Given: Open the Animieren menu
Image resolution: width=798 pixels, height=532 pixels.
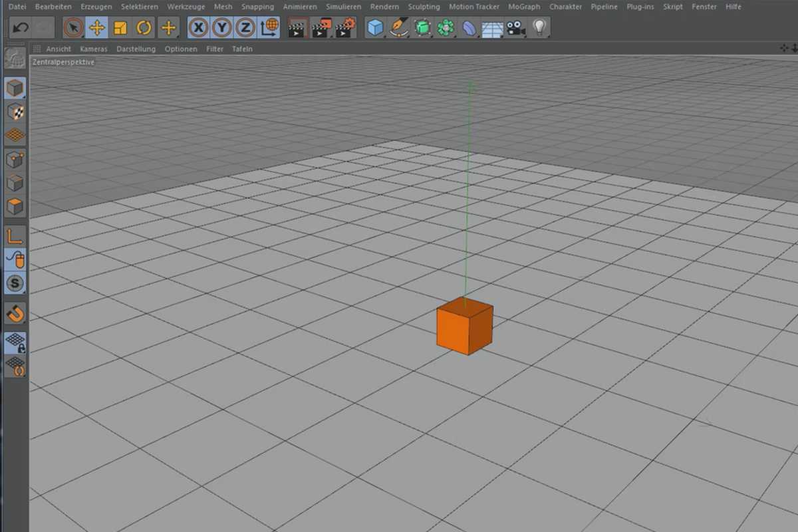Looking at the screenshot, I should (x=300, y=7).
